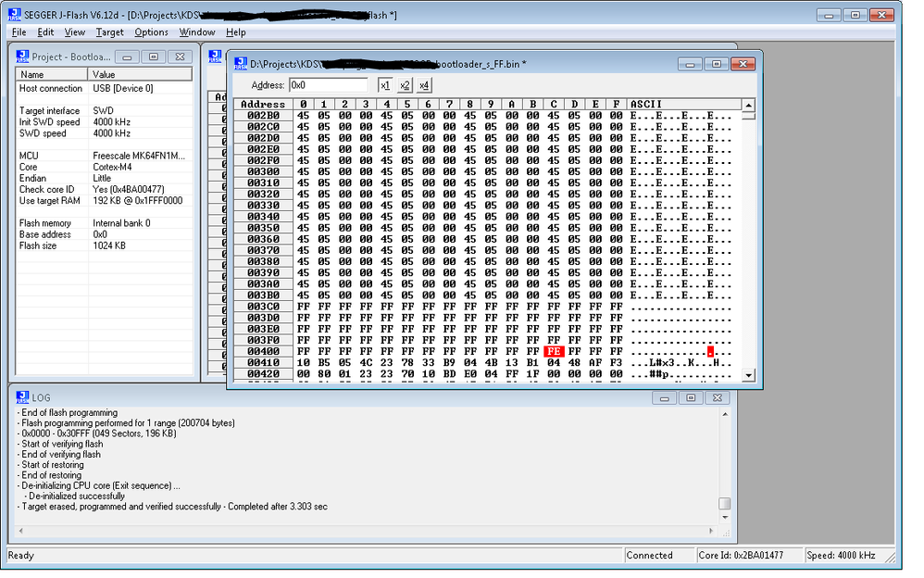Screen dimensions: 924x578
Task: Click the x1 byte width button
Action: [385, 85]
